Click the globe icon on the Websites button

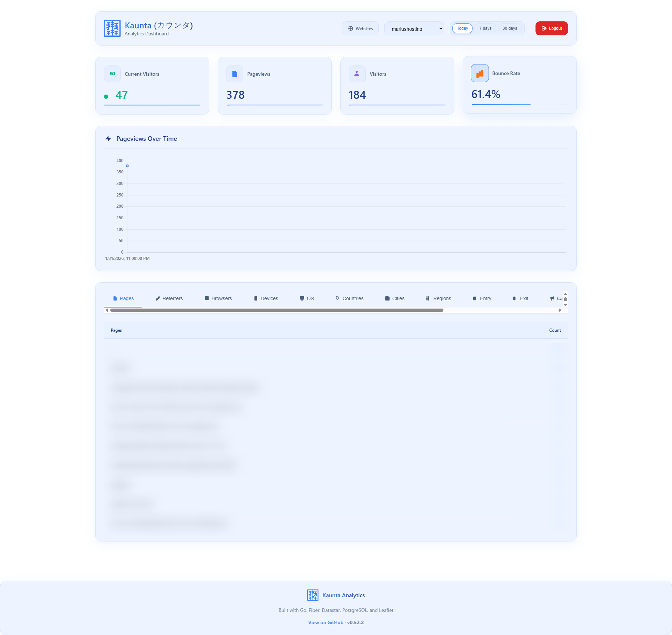[x=350, y=28]
